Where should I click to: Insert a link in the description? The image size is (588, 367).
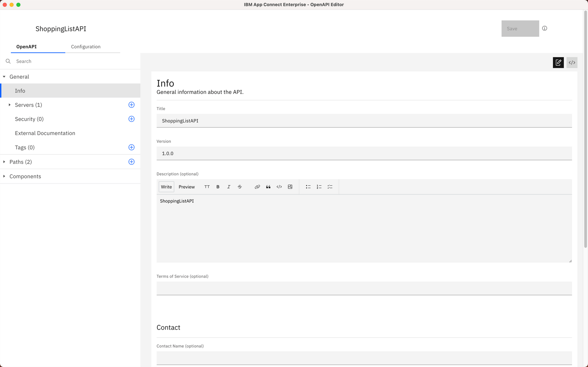click(x=257, y=187)
